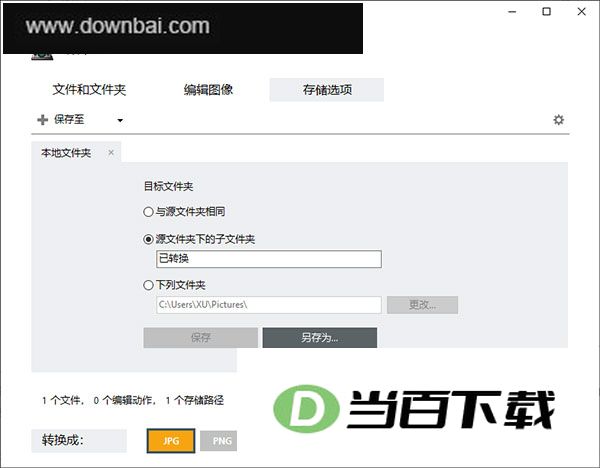Click the 保存 button

pos(201,338)
